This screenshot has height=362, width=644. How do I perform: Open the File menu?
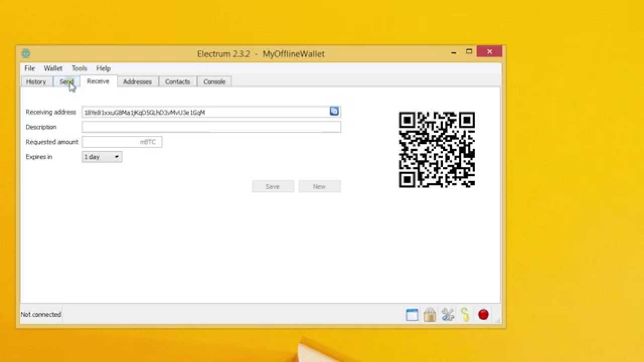click(x=30, y=68)
